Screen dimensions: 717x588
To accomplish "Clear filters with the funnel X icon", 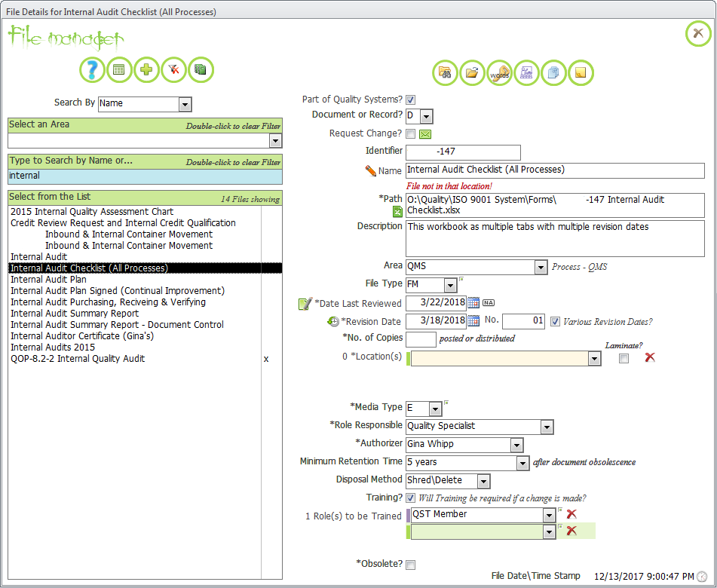I will coord(173,70).
